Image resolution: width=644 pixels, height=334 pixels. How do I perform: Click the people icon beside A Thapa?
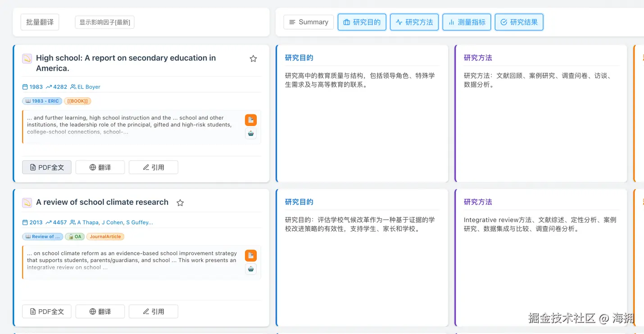pyautogui.click(x=73, y=222)
